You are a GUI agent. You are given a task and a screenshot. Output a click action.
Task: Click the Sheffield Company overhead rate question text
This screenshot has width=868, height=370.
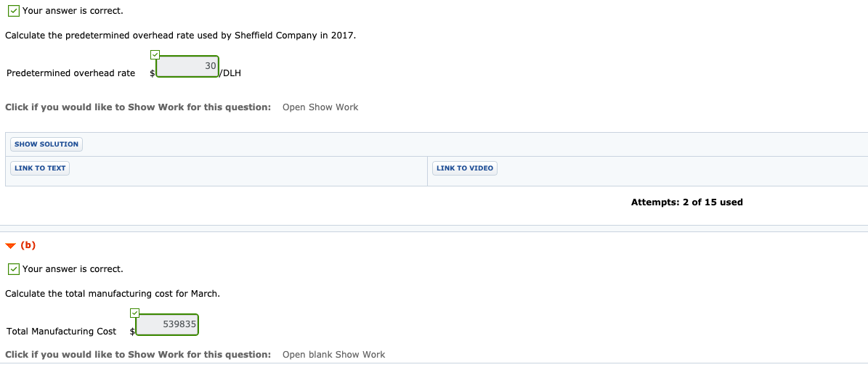(x=181, y=36)
